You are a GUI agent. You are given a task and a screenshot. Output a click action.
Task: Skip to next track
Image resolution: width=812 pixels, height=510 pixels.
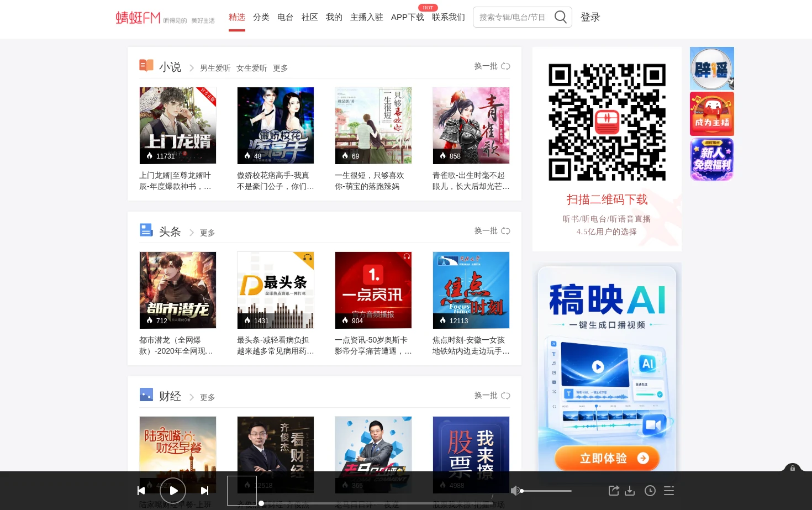[204, 491]
